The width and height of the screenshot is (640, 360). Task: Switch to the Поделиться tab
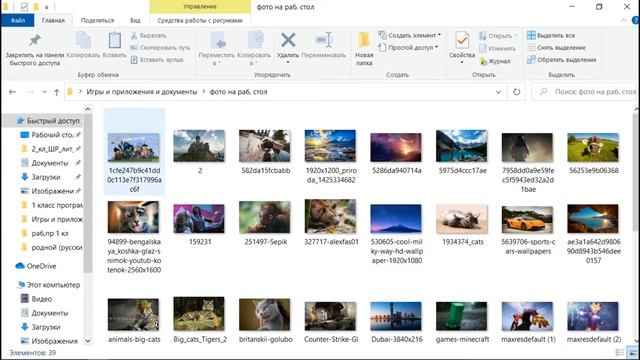[x=97, y=20]
